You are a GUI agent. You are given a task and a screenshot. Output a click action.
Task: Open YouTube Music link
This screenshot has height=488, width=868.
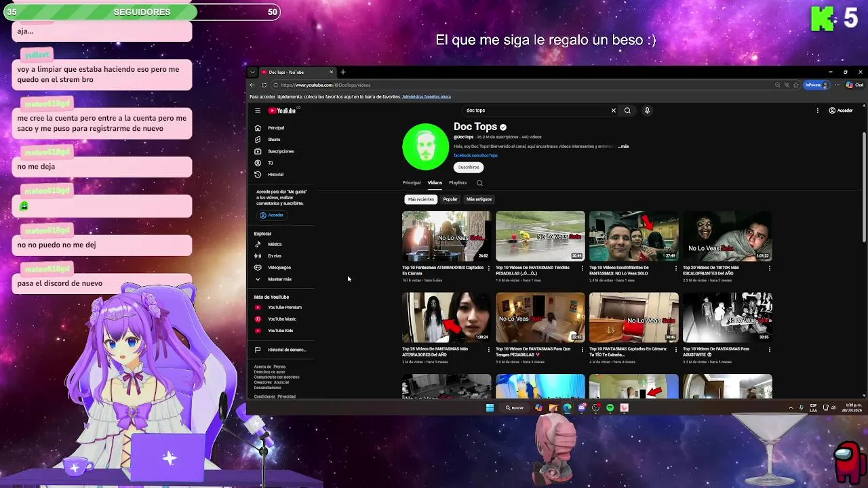pos(281,319)
